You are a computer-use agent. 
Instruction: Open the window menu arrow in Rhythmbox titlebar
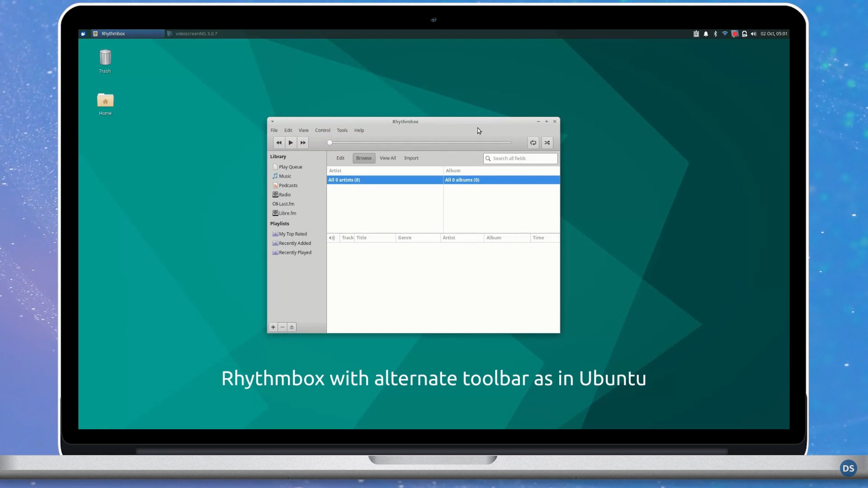coord(272,122)
